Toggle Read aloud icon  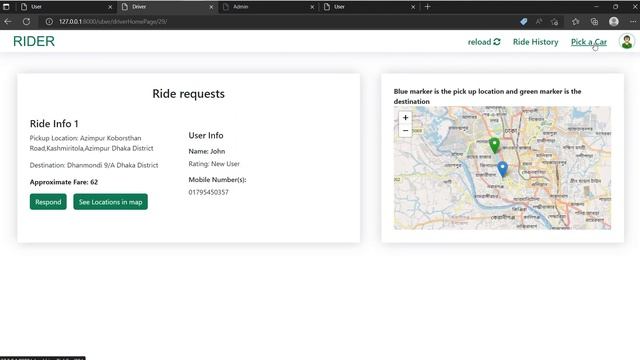[x=539, y=22]
